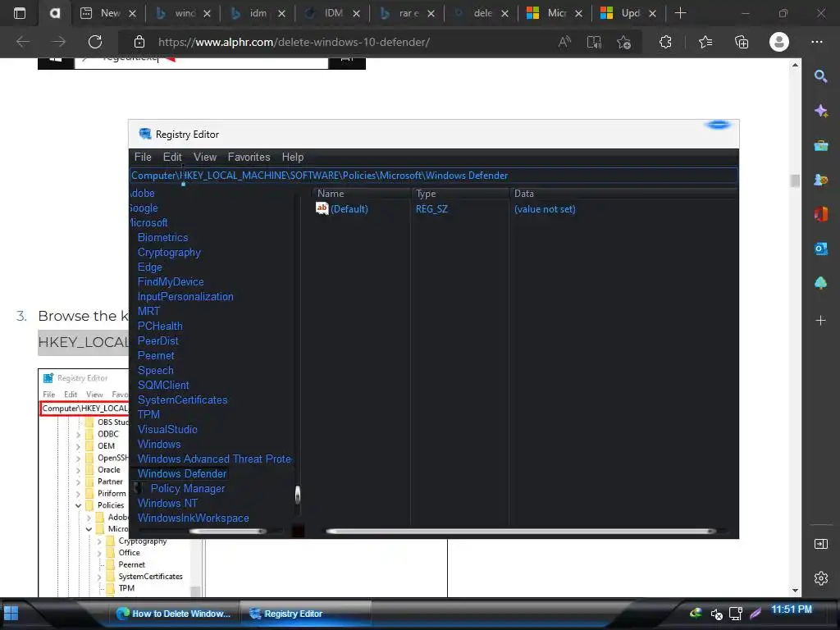Open the File menu in Registry Editor

[x=143, y=157]
